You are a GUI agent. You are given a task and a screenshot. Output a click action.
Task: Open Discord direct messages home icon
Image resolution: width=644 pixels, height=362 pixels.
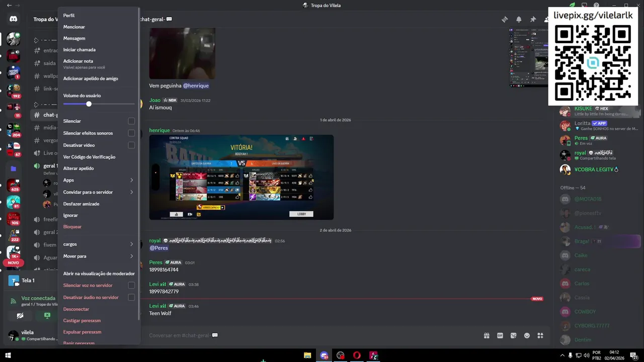(14, 19)
